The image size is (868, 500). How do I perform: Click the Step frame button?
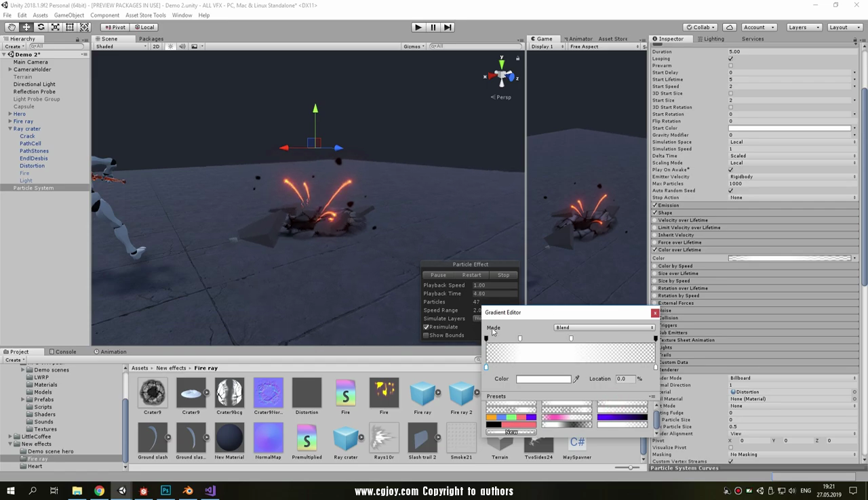448,27
